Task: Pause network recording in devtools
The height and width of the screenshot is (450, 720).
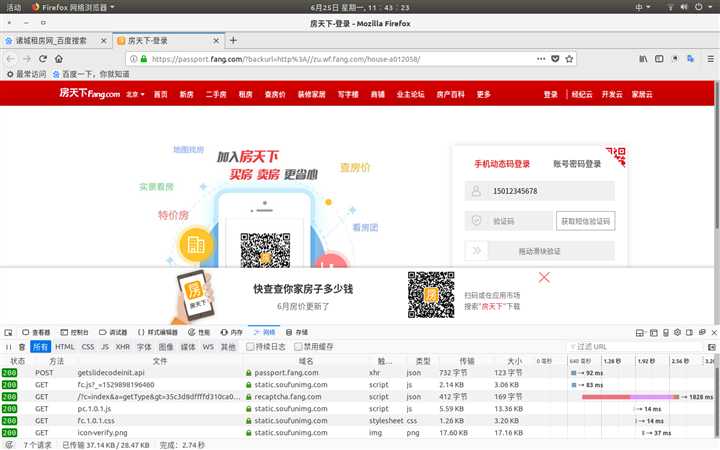Action: pos(8,347)
